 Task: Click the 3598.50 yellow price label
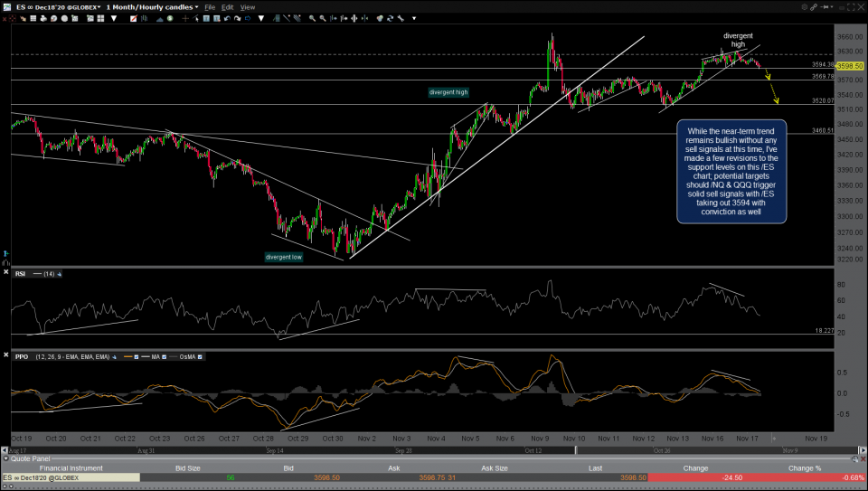point(850,66)
